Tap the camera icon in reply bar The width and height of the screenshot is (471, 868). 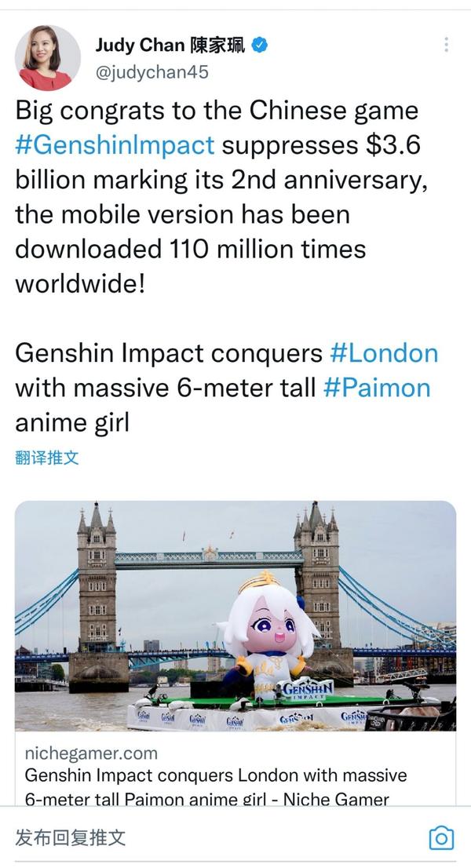[441, 837]
